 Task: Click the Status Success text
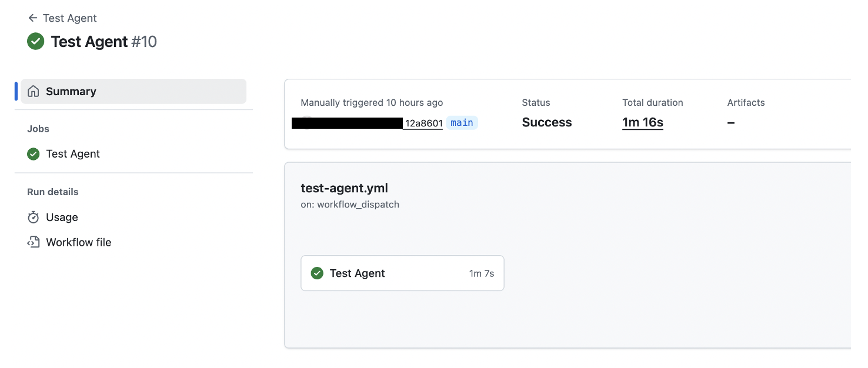pyautogui.click(x=546, y=122)
